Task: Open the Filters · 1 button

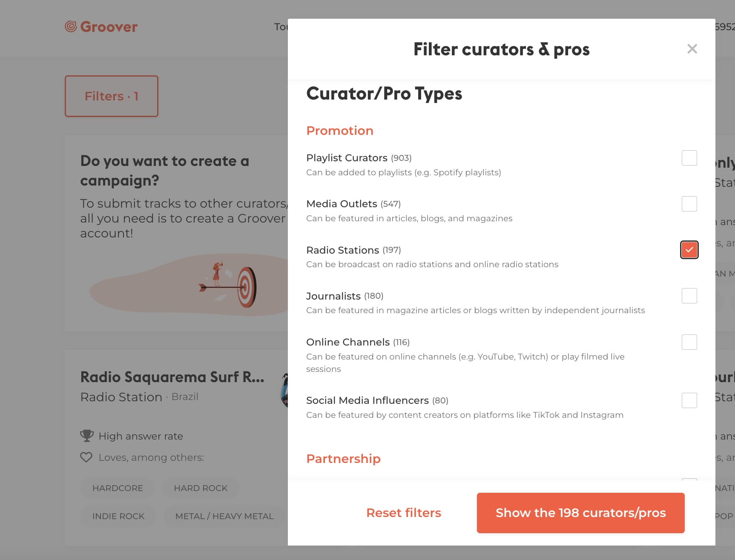Action: [112, 96]
